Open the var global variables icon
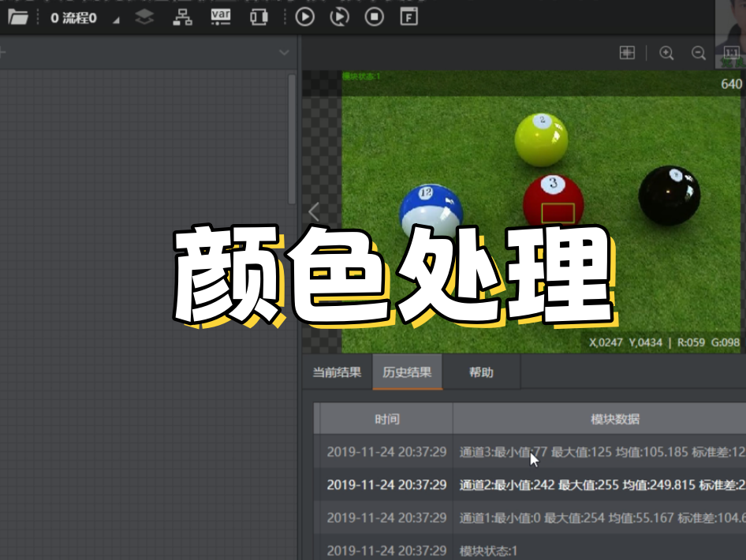746x560 pixels. tap(221, 17)
